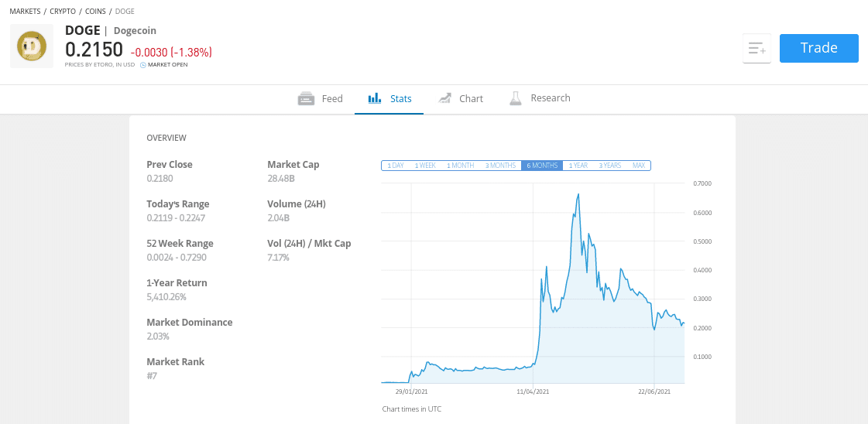Click Market Dominance value 2.03%
The width and height of the screenshot is (868, 424).
coord(158,336)
